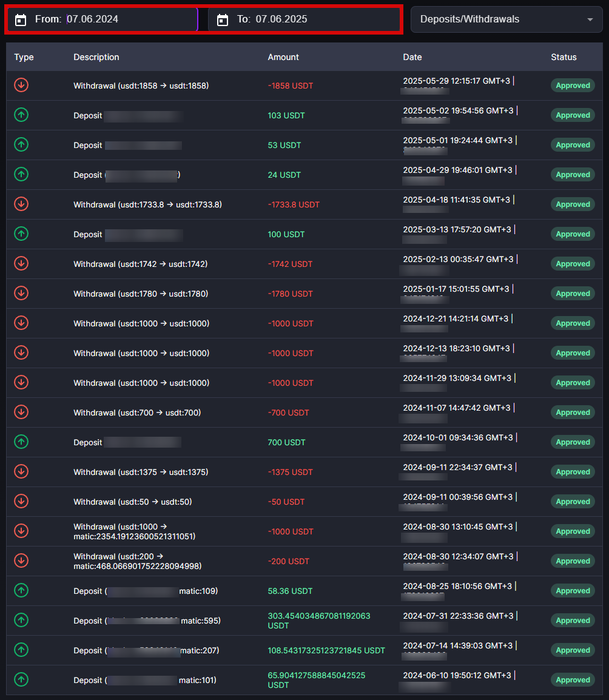
Task: Select the withdrawal to matic:2354 description
Action: [x=134, y=531]
